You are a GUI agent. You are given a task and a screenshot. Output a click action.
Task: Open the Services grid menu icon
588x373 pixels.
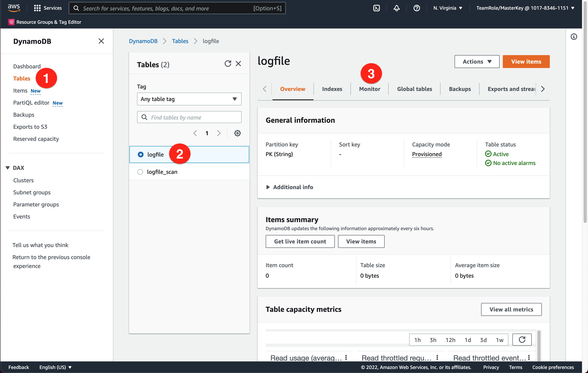pos(37,8)
